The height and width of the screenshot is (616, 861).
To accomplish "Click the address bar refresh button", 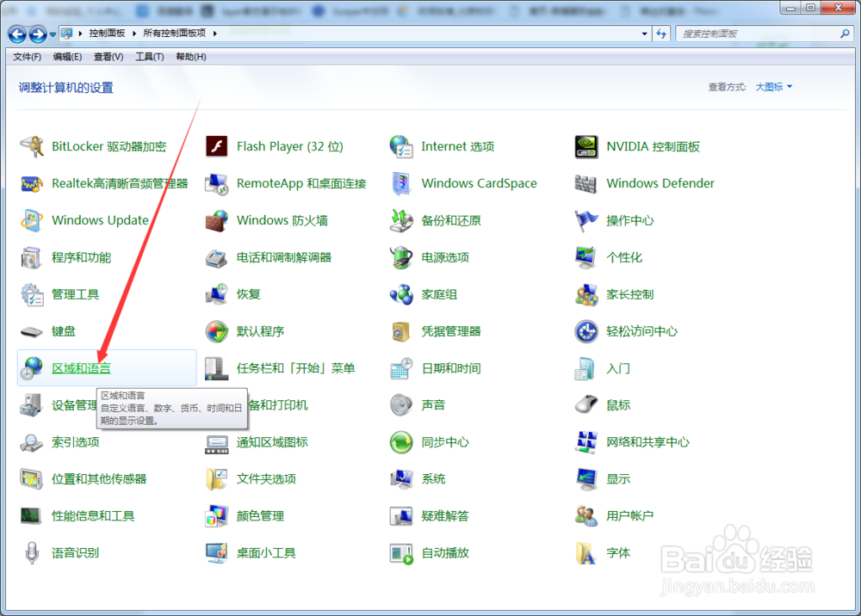I will [661, 34].
